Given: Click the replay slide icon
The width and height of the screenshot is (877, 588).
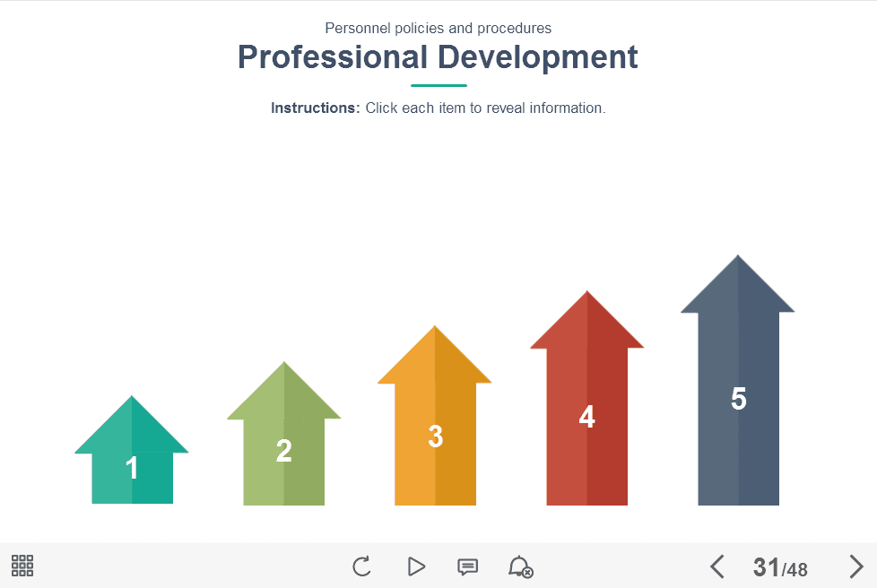Looking at the screenshot, I should click(361, 566).
